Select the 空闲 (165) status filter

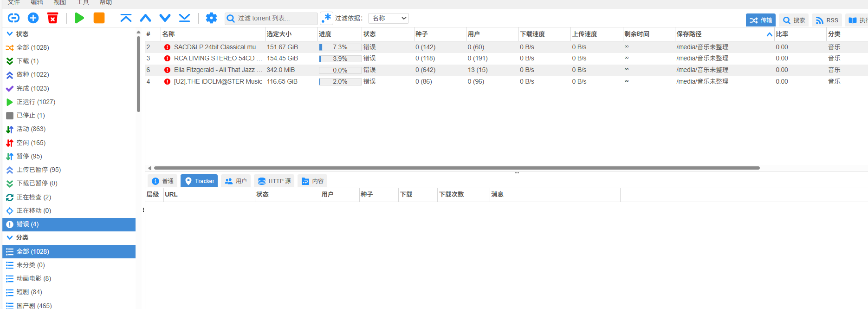69,143
